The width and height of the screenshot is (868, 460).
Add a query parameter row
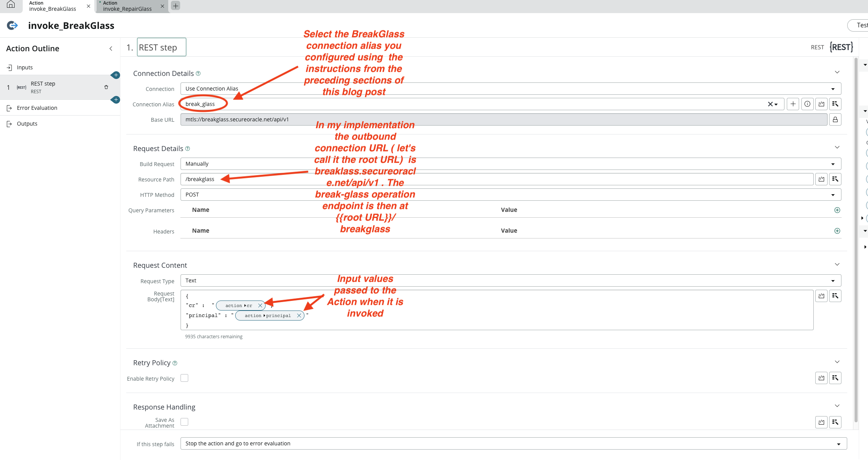click(x=837, y=210)
